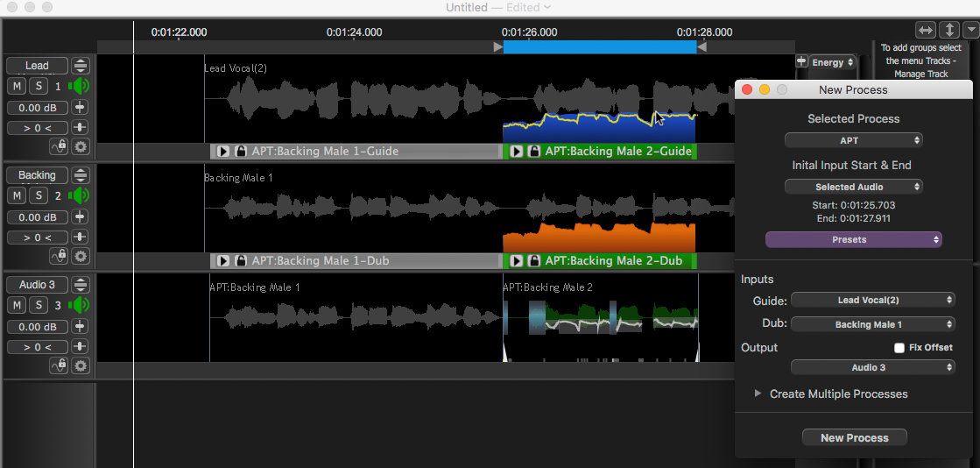Expand Create Multiple Processes section
This screenshot has width=980, height=468.
[758, 394]
